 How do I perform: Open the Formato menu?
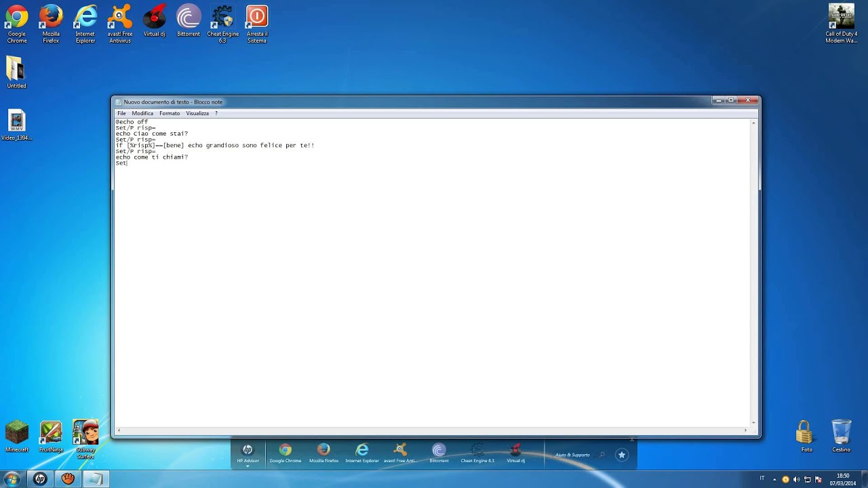tap(170, 113)
